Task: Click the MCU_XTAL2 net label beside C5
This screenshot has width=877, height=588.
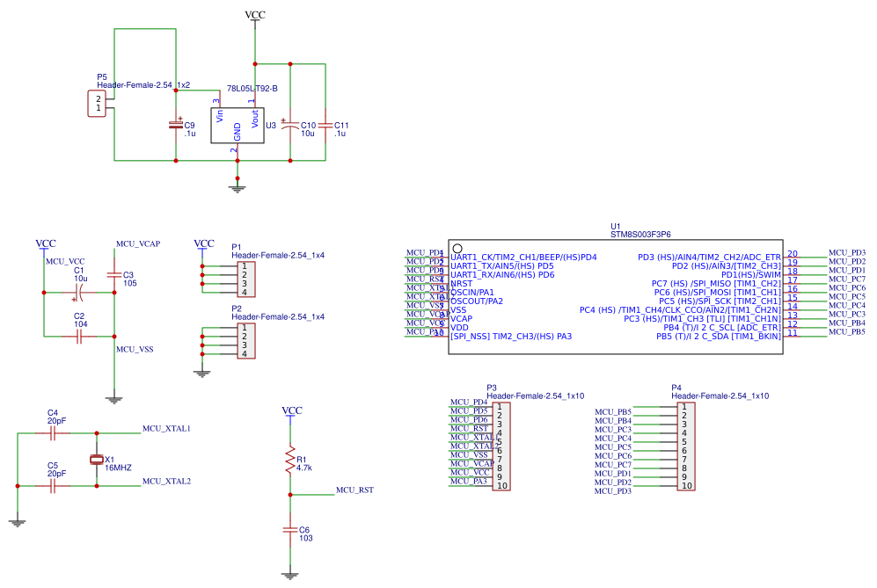Action: click(166, 482)
